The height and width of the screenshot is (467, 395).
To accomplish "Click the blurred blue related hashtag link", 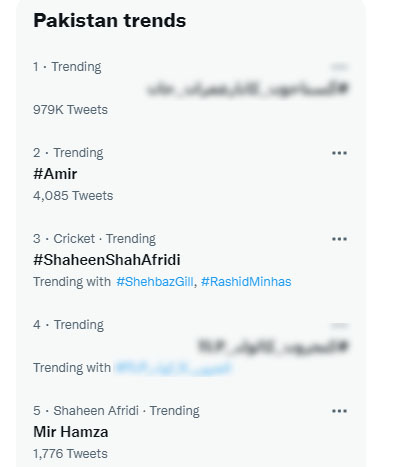I will 173,368.
